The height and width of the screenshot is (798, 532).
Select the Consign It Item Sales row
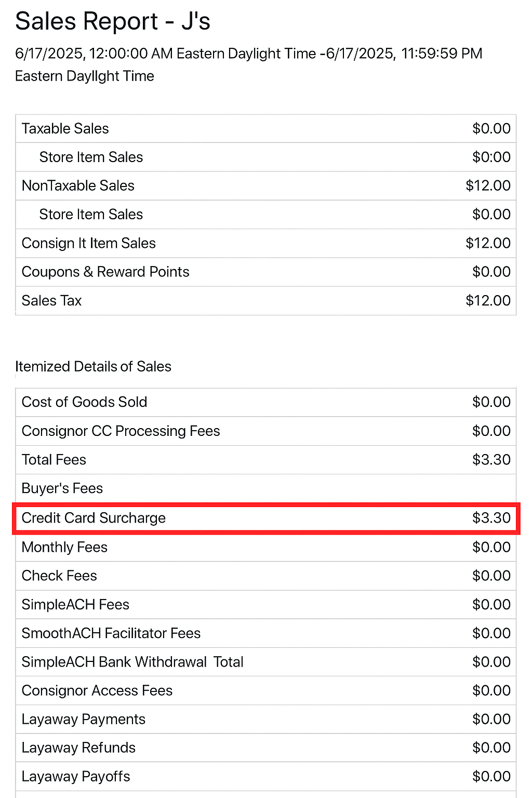pos(265,243)
